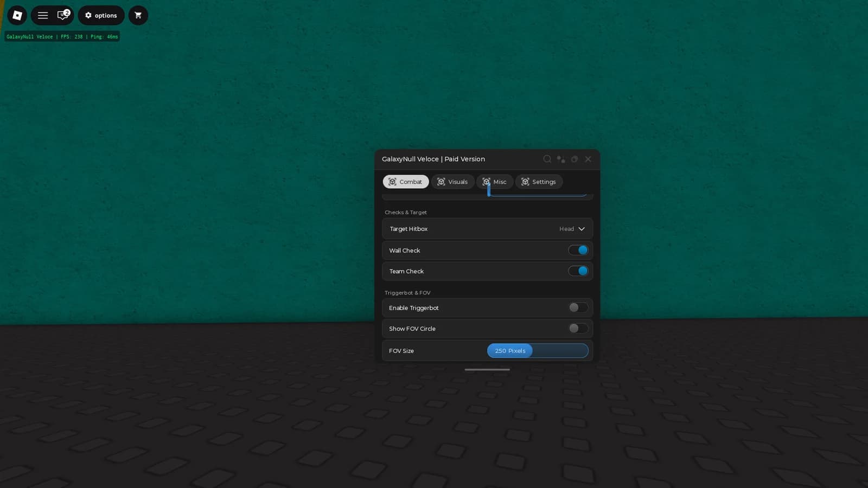Click the theme icon in GalaxyNull header
The height and width of the screenshot is (488, 868).
561,159
